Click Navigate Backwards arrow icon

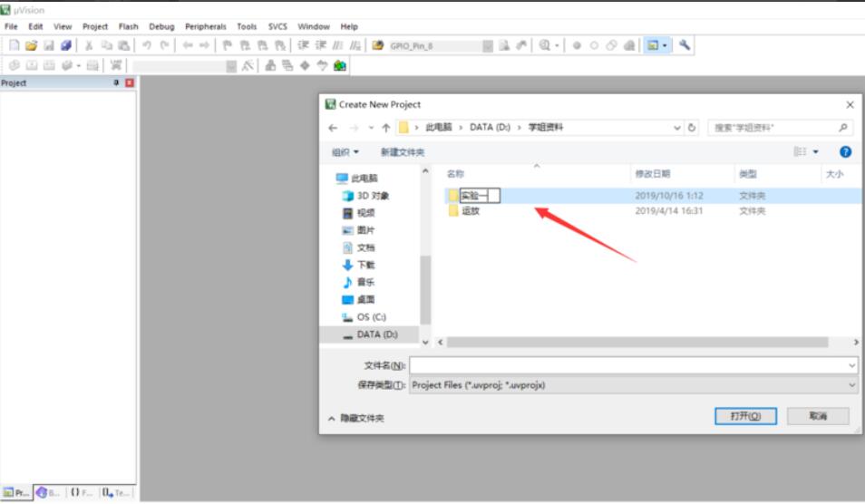point(188,45)
